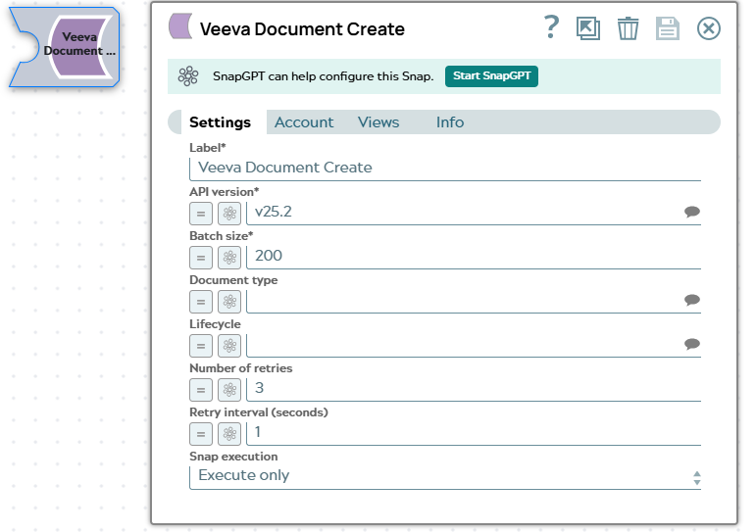Open the Account tab
The height and width of the screenshot is (532, 756).
click(x=304, y=122)
